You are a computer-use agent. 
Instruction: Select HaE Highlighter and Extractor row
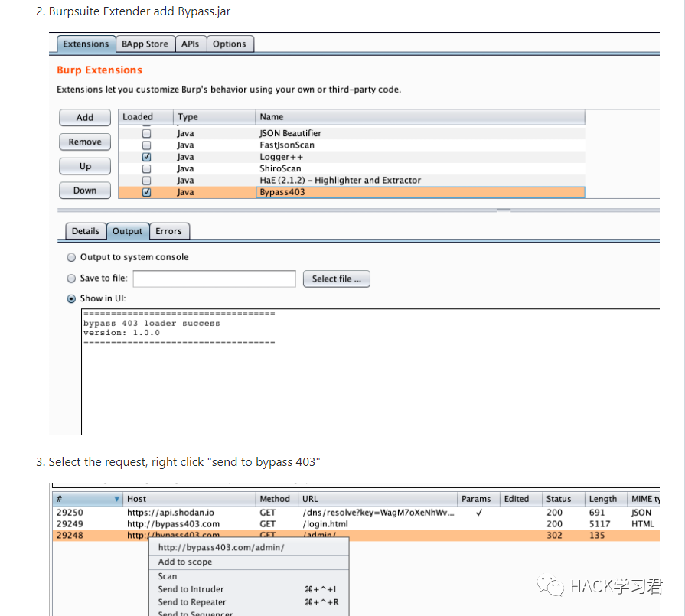point(351,181)
